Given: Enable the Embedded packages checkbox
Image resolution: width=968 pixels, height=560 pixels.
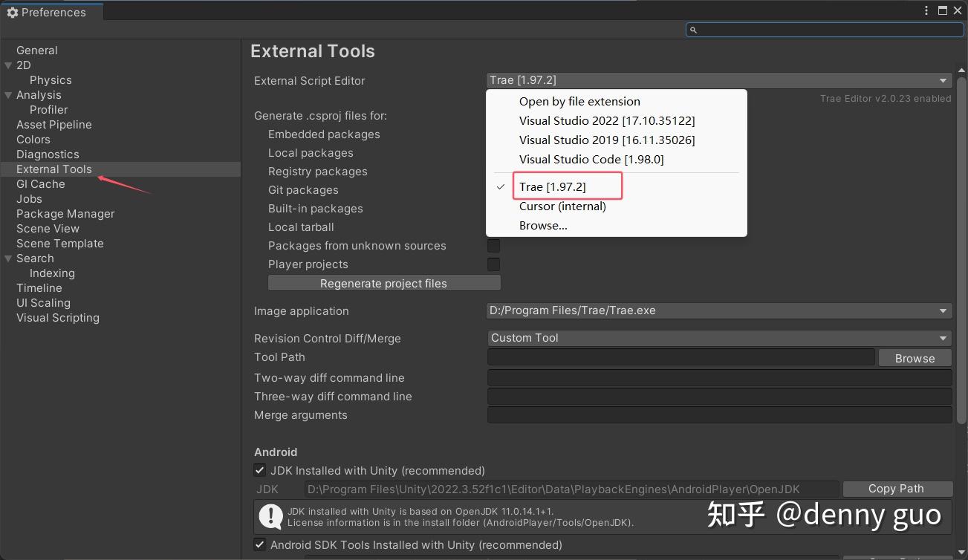Looking at the screenshot, I should tap(494, 134).
